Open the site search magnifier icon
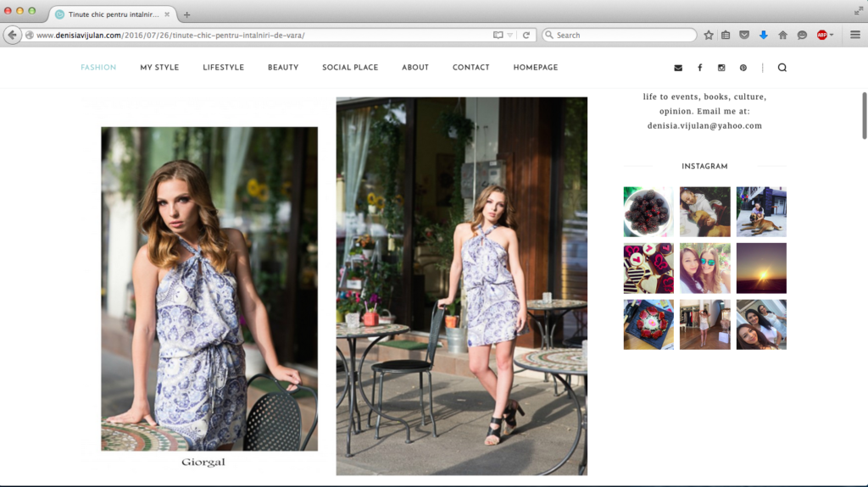The image size is (868, 487). click(782, 68)
